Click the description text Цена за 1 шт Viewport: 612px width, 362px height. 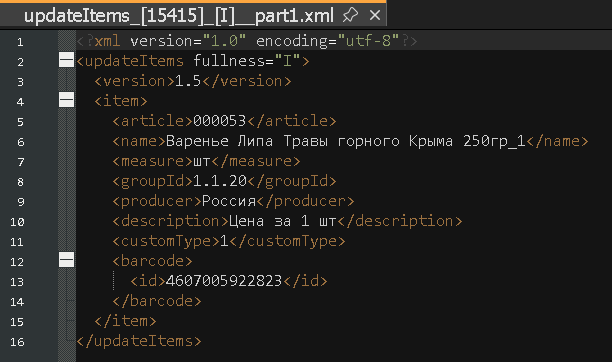tap(282, 221)
